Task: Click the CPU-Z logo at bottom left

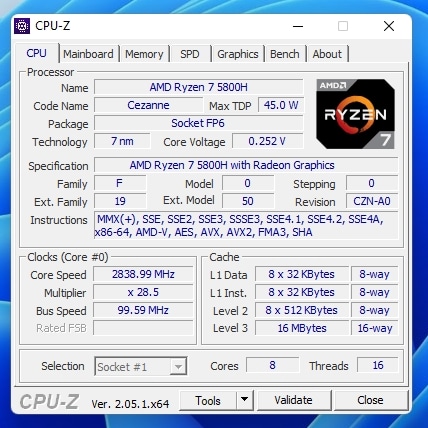Action: click(50, 401)
